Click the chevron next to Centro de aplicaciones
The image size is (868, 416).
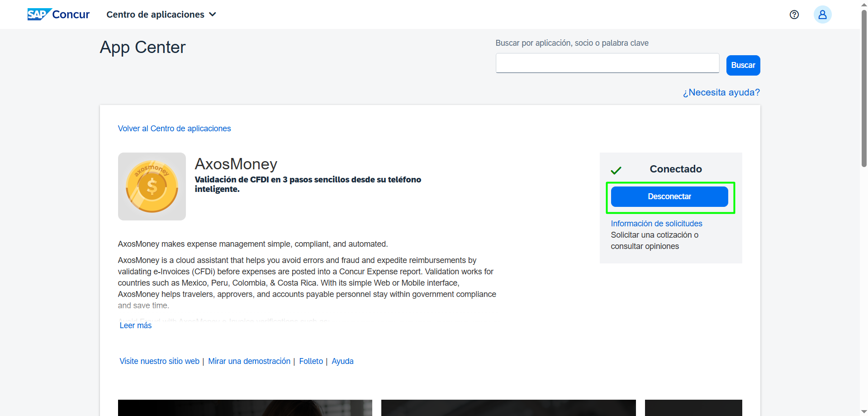click(213, 14)
